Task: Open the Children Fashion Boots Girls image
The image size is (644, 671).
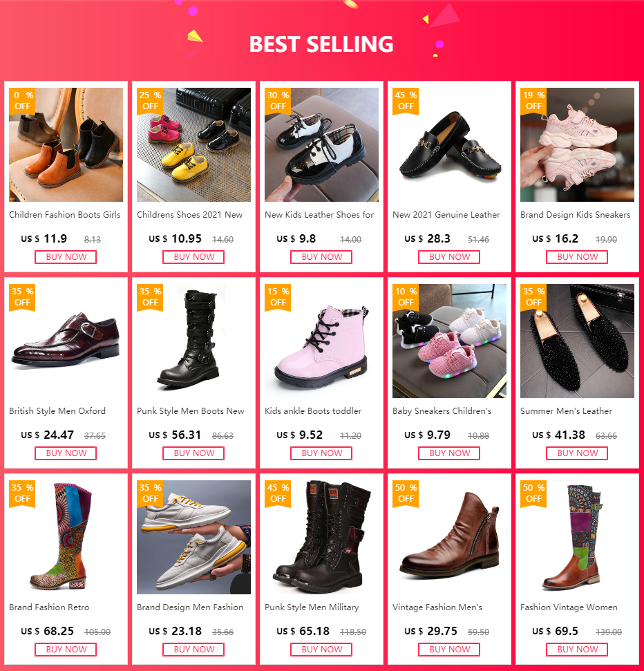Action: tap(66, 144)
